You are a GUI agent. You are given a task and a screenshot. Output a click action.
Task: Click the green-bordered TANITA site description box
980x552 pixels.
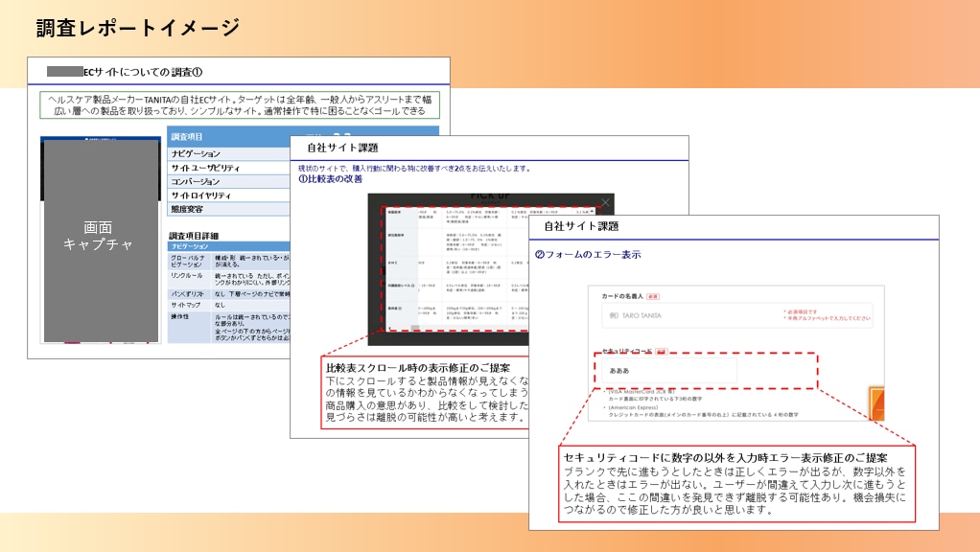240,104
